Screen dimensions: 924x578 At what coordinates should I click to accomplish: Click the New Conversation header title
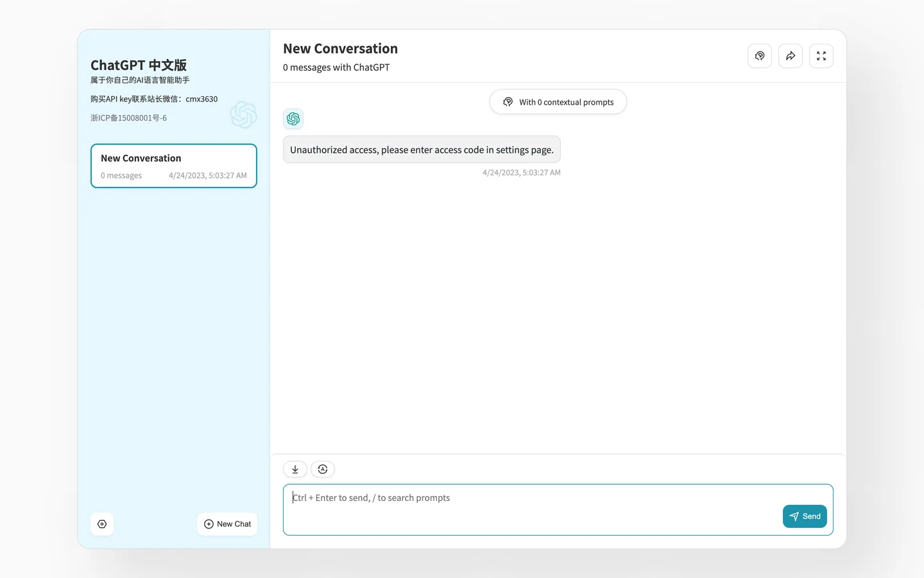[341, 49]
